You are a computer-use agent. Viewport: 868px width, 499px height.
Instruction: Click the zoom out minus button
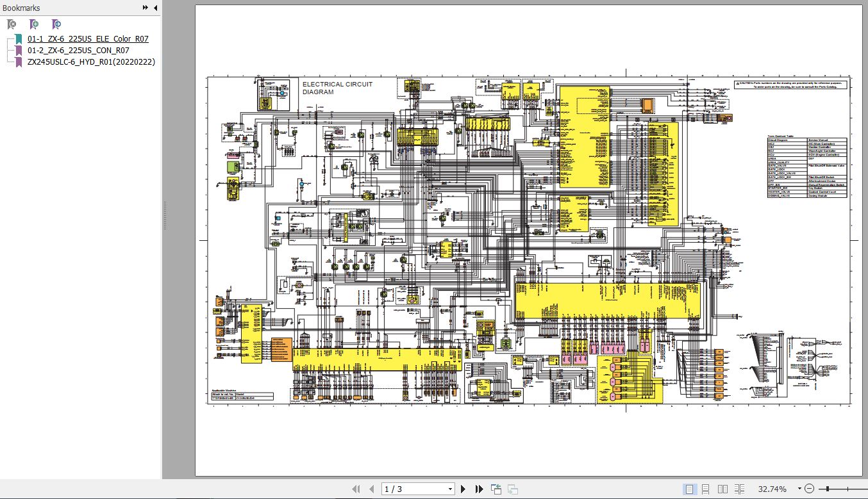coord(810,489)
